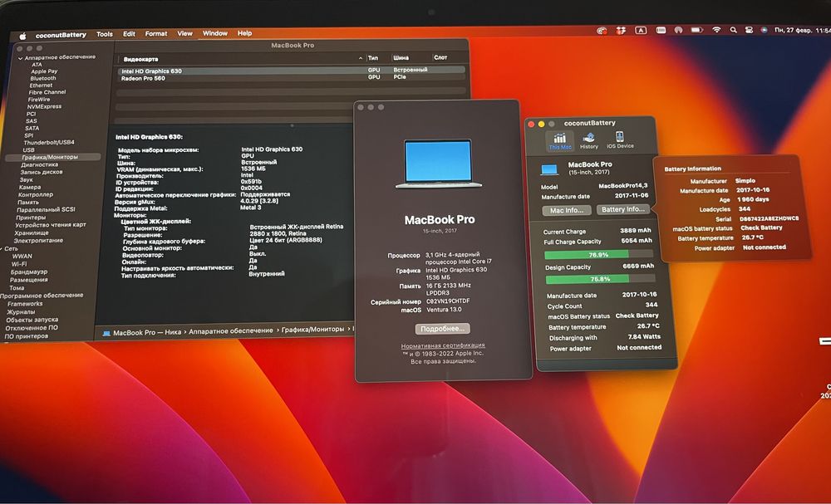The image size is (831, 504).
Task: Open the Tools menu
Action: (x=105, y=34)
